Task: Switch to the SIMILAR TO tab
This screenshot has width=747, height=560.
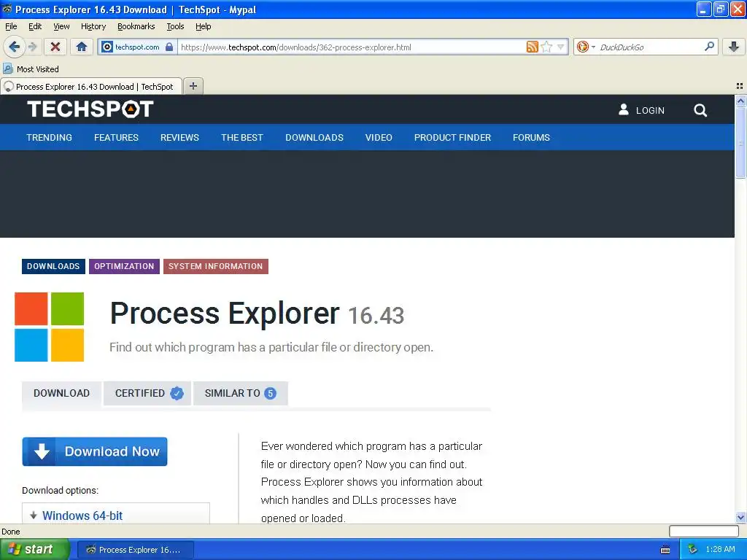Action: click(241, 393)
